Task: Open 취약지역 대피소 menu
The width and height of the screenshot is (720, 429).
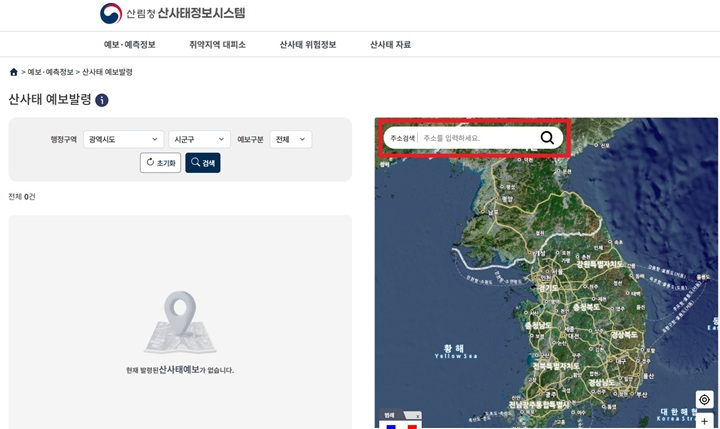Action: [218, 45]
